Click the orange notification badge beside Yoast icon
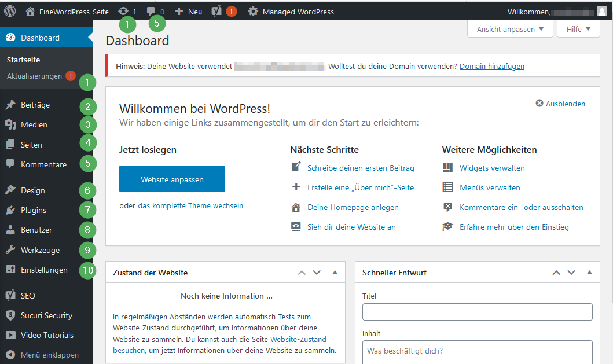 [x=231, y=12]
